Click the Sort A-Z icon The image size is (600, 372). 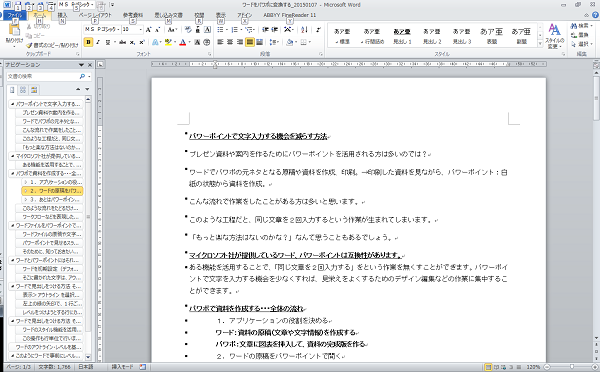[304, 29]
